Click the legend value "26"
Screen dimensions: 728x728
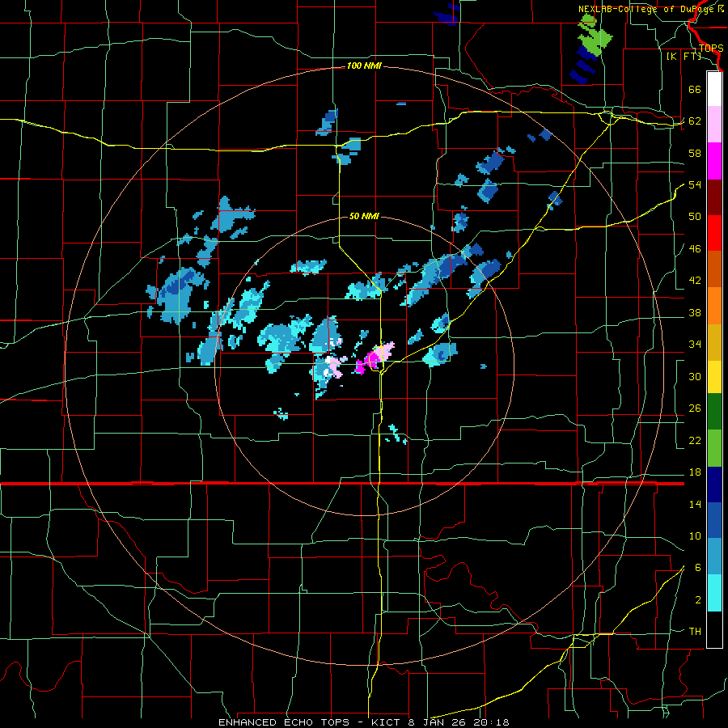695,408
